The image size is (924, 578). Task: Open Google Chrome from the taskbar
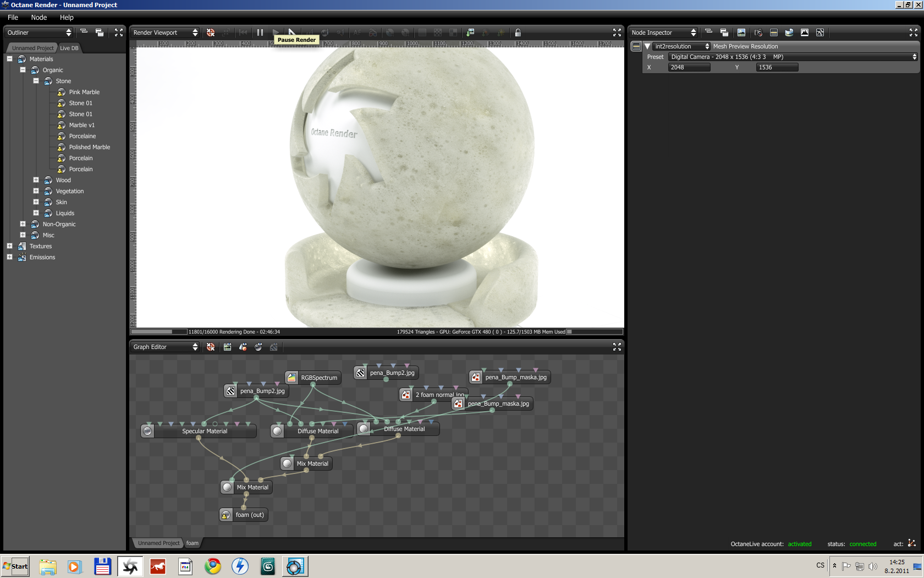coord(213,566)
